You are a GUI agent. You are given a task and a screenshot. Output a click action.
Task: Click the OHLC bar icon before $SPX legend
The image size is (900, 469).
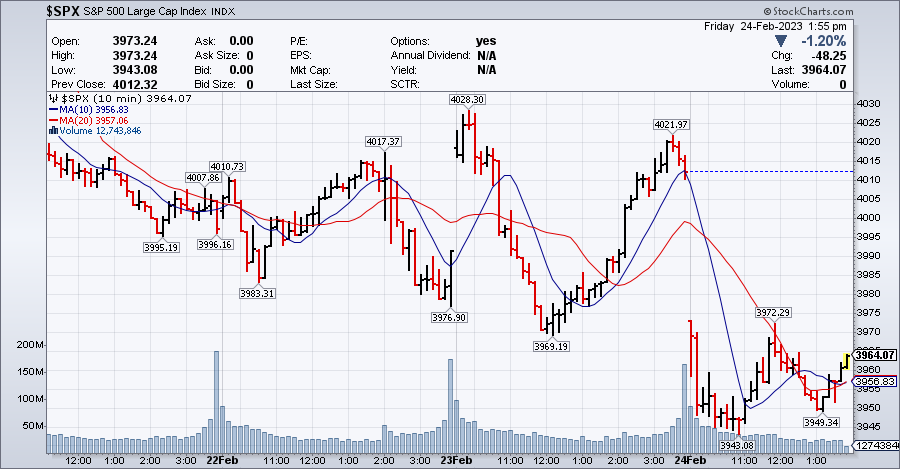click(52, 99)
